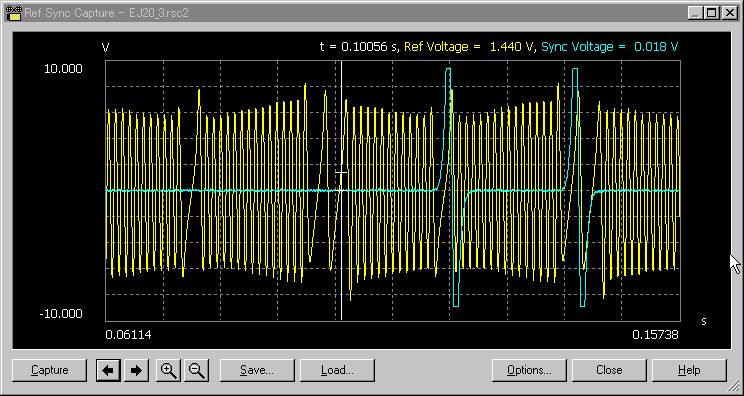The height and width of the screenshot is (396, 744).
Task: Click the Sync Voltage readout text
Action: point(610,47)
